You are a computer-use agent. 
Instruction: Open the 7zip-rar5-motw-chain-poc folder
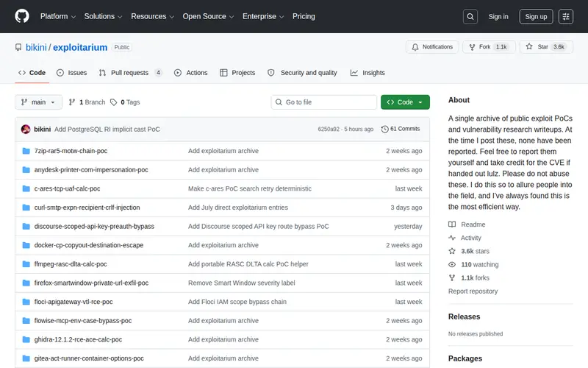click(71, 151)
